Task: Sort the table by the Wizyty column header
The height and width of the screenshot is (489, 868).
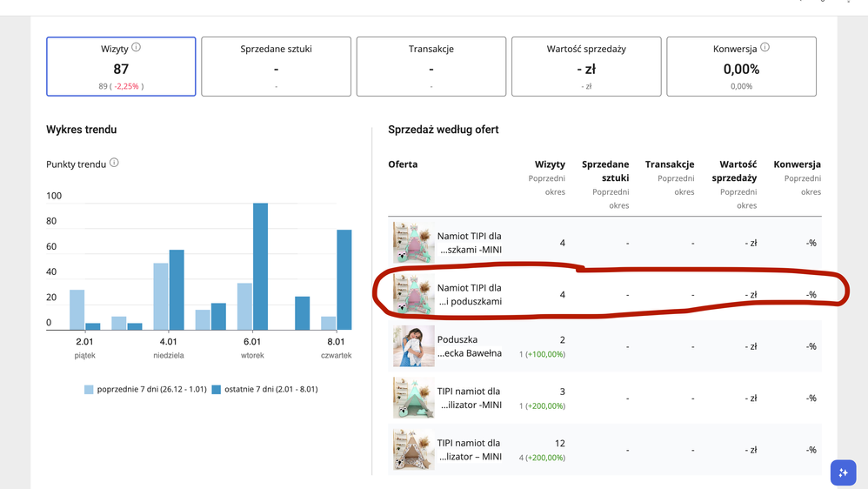Action: pyautogui.click(x=550, y=164)
